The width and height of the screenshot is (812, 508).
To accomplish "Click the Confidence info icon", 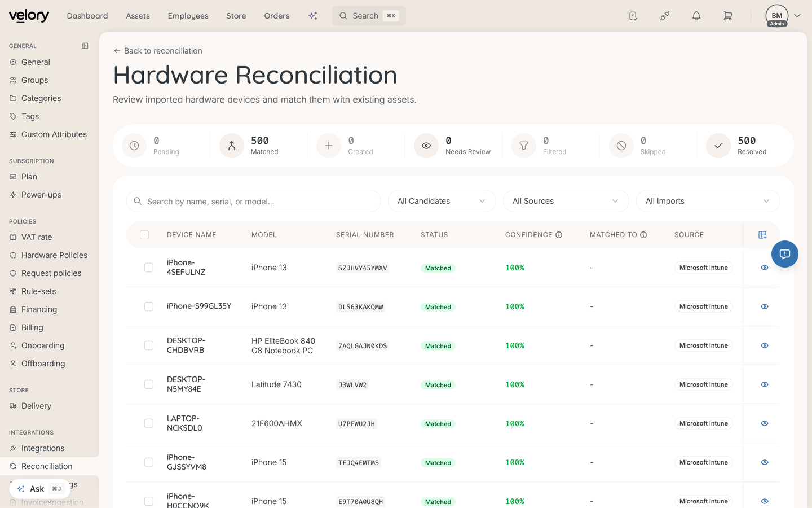I will coord(559,235).
